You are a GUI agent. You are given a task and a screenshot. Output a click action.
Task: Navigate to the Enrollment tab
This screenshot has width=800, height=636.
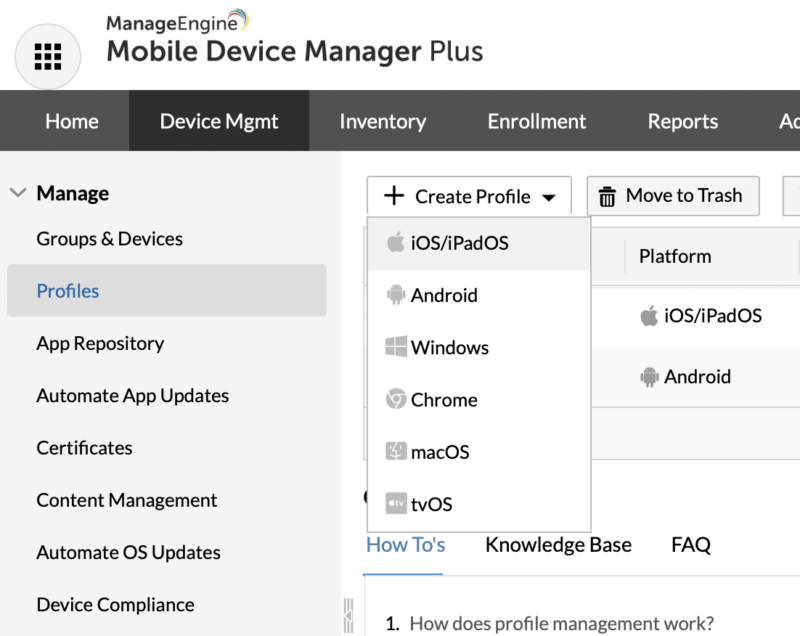pos(536,121)
